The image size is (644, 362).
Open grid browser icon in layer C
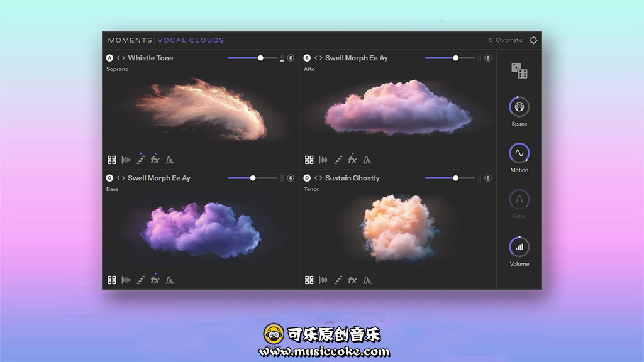[112, 280]
